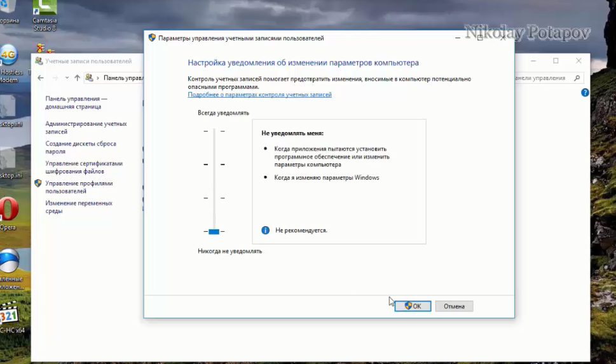Minimize the UAC settings dialog

pyautogui.click(x=457, y=37)
